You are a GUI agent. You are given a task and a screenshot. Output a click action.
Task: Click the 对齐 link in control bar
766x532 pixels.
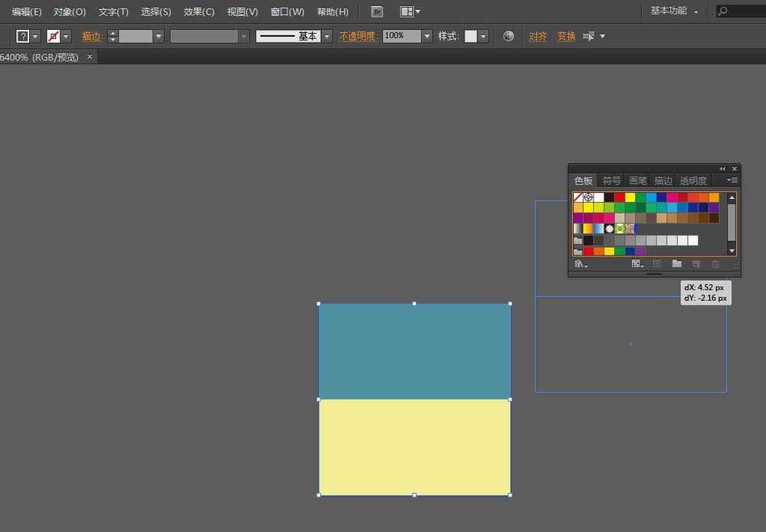click(x=538, y=36)
